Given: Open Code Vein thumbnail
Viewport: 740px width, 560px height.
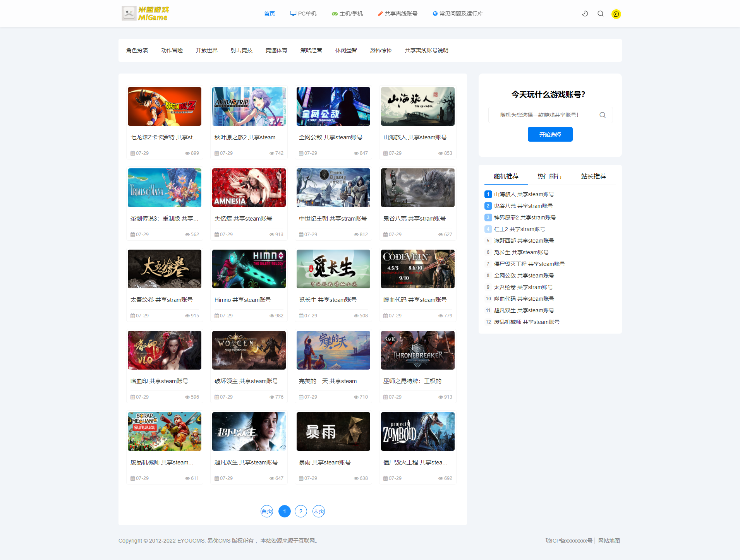Looking at the screenshot, I should (x=418, y=269).
